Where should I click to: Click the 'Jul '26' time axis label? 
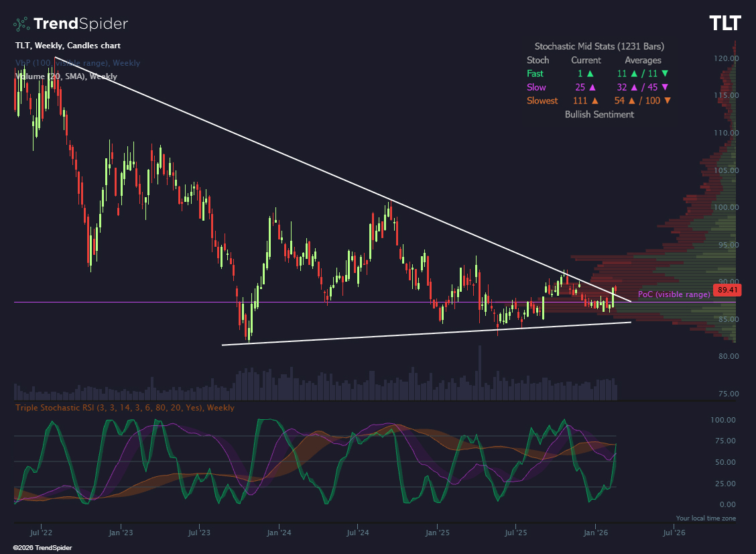click(674, 533)
